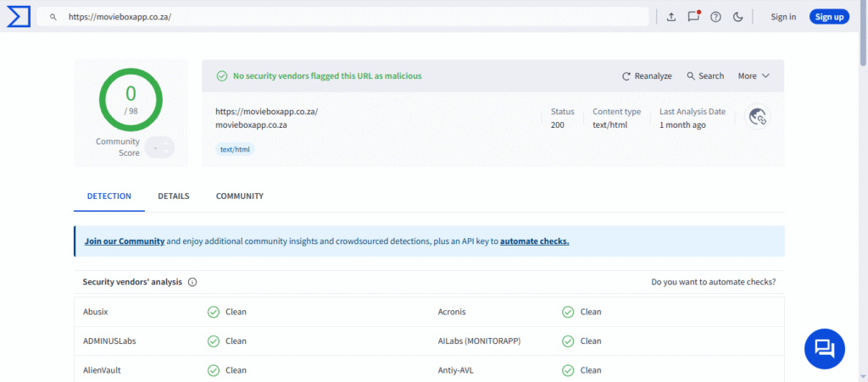
Task: Click the green check icon in the banner
Action: pyautogui.click(x=221, y=76)
